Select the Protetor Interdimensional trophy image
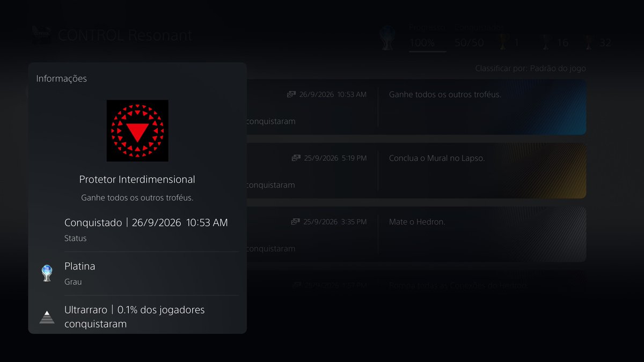 [x=137, y=131]
